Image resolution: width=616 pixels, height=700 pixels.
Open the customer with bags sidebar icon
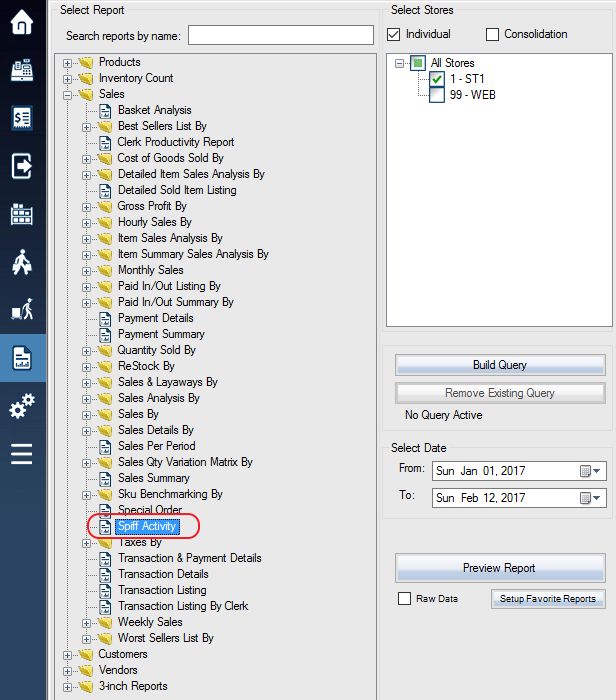(22, 262)
